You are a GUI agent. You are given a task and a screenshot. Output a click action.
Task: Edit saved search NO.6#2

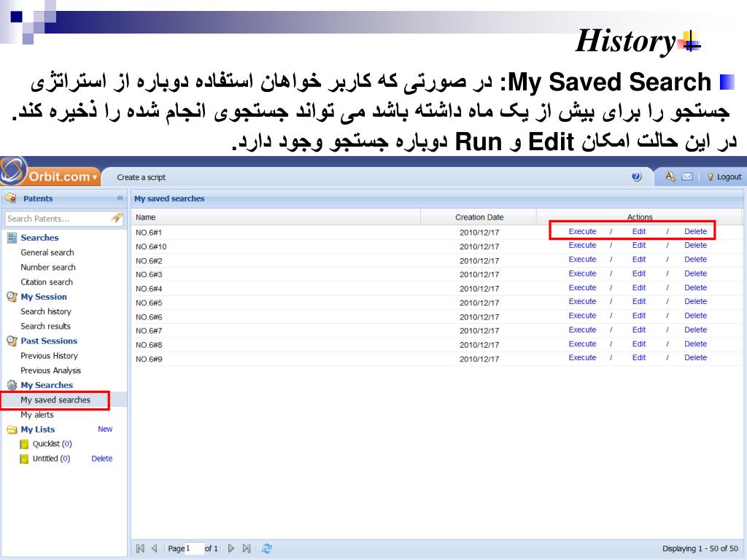coord(639,260)
